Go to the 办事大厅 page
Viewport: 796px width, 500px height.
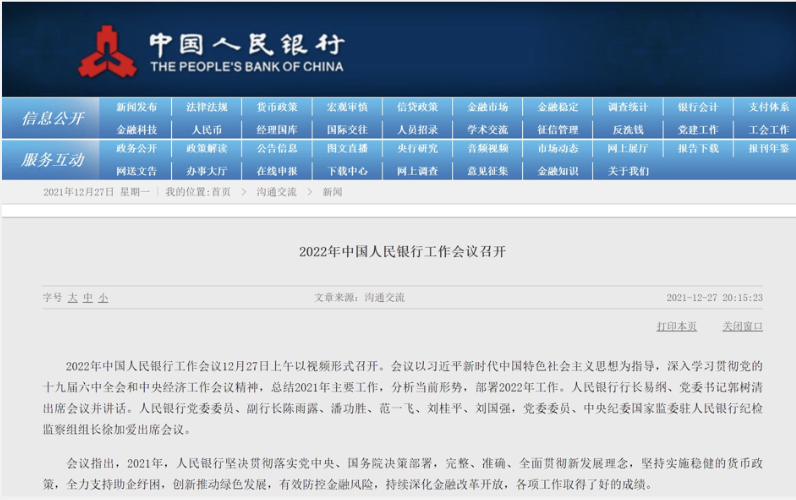click(x=207, y=171)
